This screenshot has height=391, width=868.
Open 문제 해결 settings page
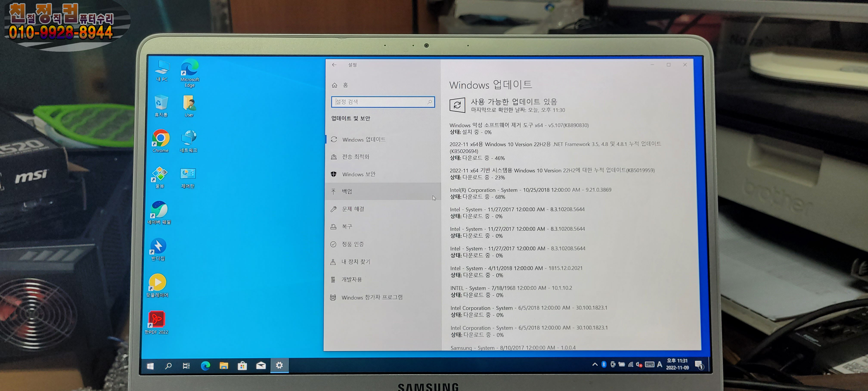tap(353, 209)
